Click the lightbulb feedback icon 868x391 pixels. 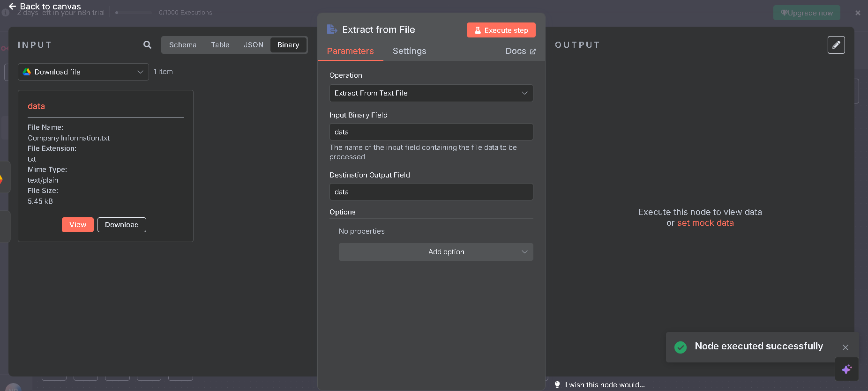[x=557, y=385]
